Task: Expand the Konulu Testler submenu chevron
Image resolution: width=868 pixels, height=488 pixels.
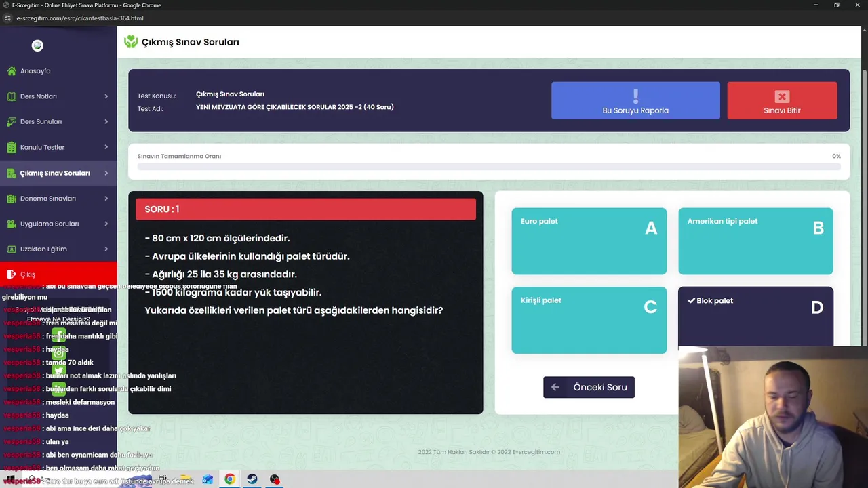Action: [106, 147]
